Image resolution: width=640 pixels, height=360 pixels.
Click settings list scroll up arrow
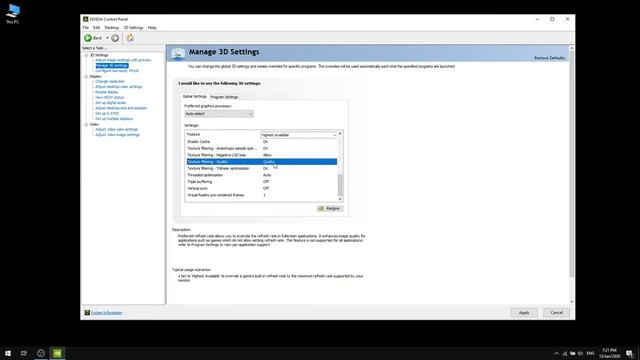pos(340,134)
